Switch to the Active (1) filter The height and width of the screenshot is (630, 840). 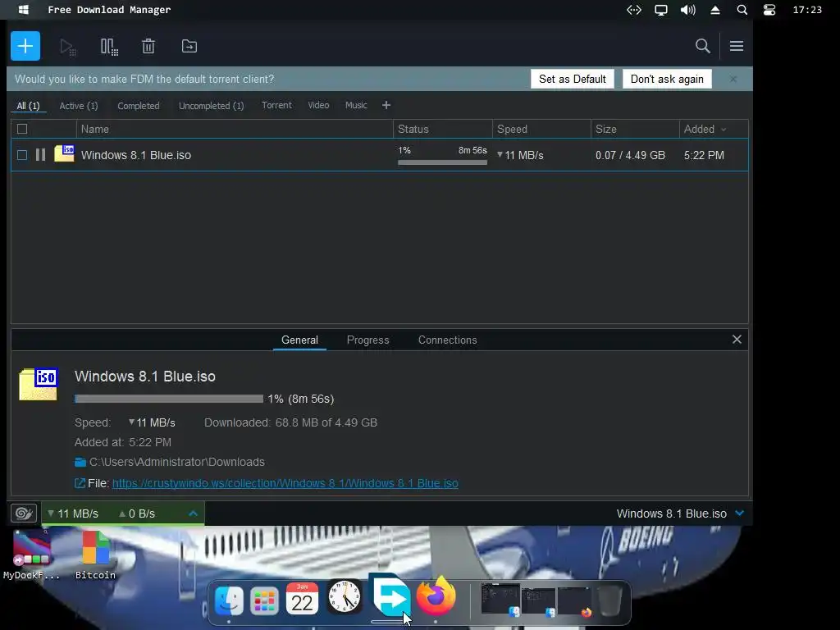click(79, 106)
